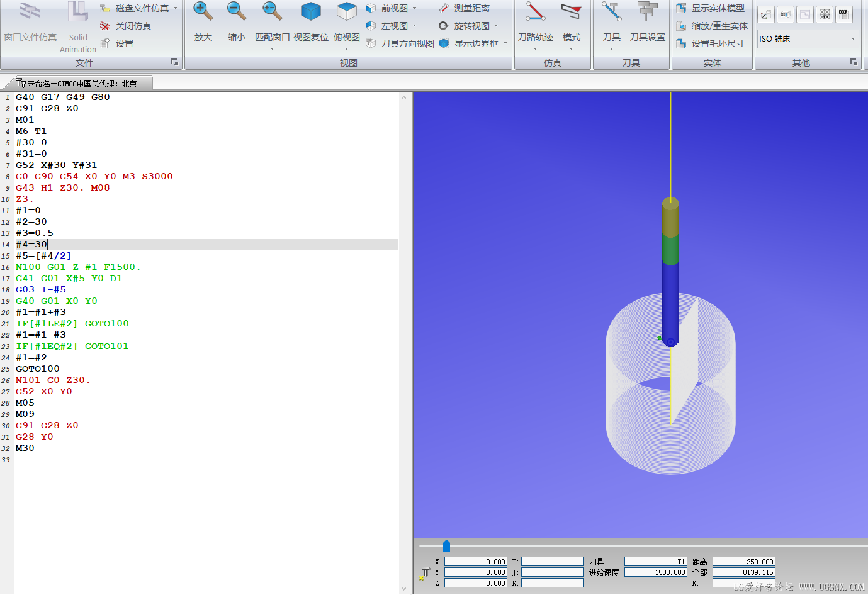
Task: Expand the arrow under 匹配窗口
Action: (x=273, y=48)
